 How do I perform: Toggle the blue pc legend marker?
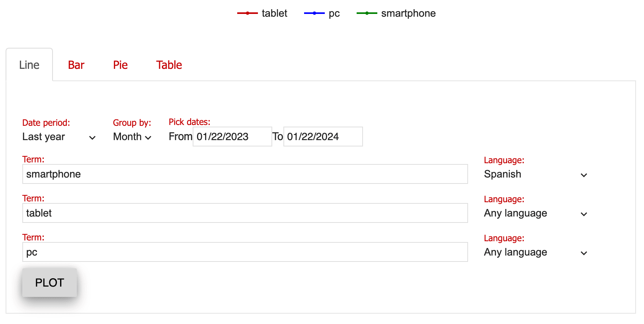314,13
